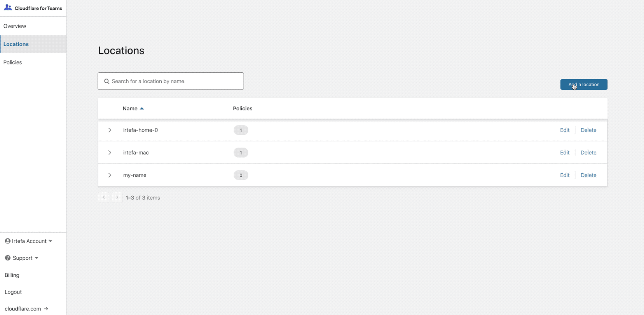Go to next page of locations
The image size is (644, 315).
(x=117, y=197)
